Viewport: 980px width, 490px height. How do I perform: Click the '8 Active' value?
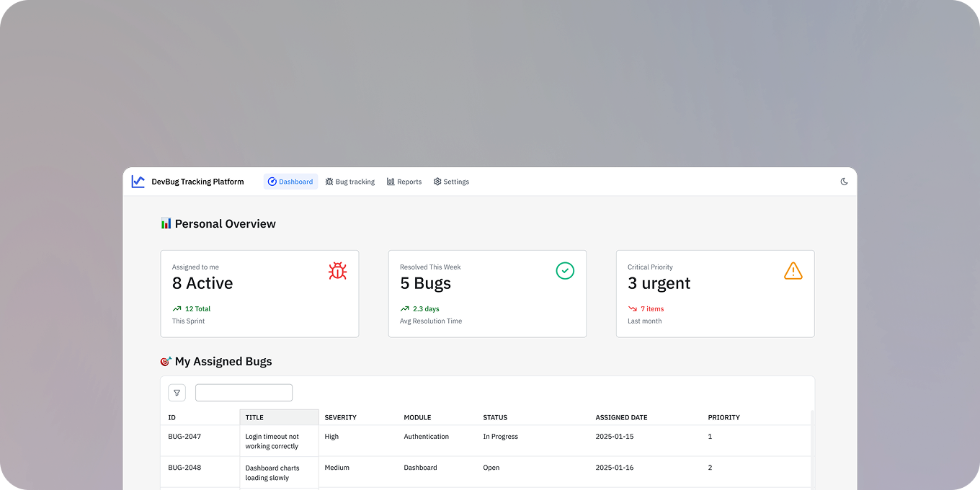point(202,283)
